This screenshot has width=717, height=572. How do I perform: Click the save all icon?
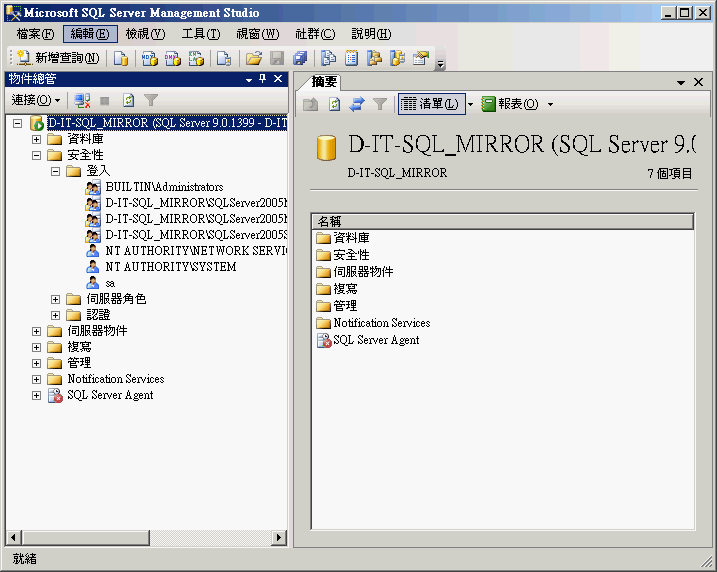[300, 58]
